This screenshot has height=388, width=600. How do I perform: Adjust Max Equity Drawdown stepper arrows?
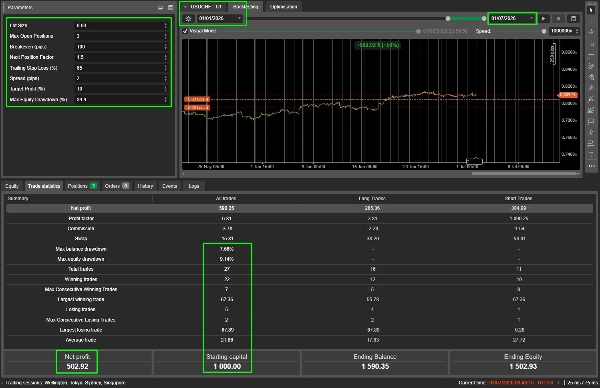[x=165, y=99]
